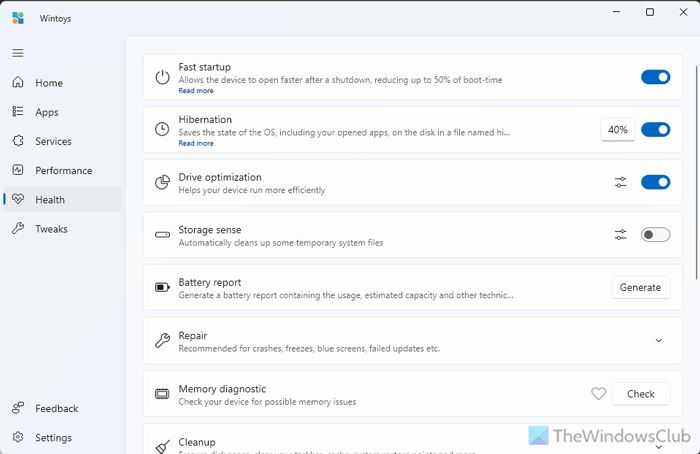Go to the Performance page

coord(63,171)
